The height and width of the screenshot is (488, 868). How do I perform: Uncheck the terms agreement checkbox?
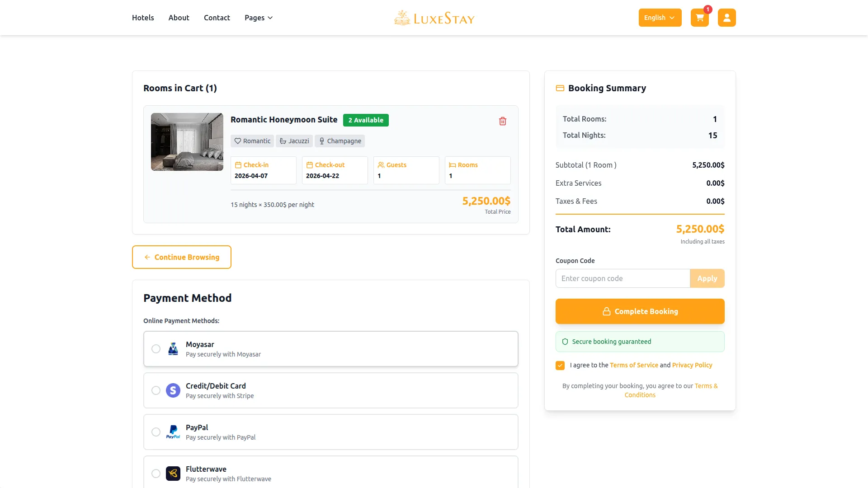tap(560, 365)
